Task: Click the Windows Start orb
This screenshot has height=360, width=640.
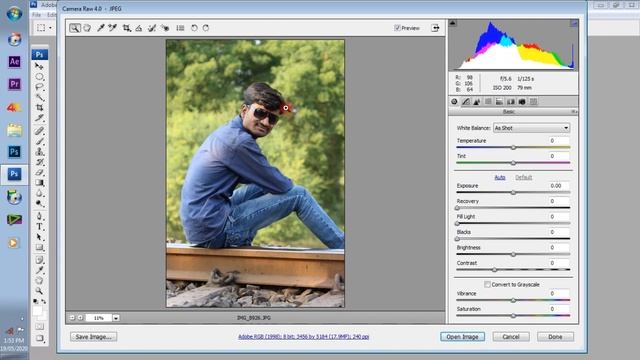Action: pos(14,14)
